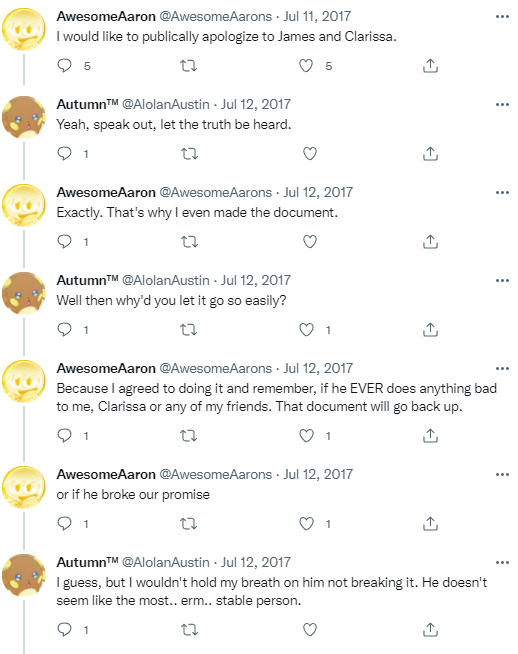Open @AwesomeAarons handle in the top tweet
518x654 pixels.
click(216, 16)
